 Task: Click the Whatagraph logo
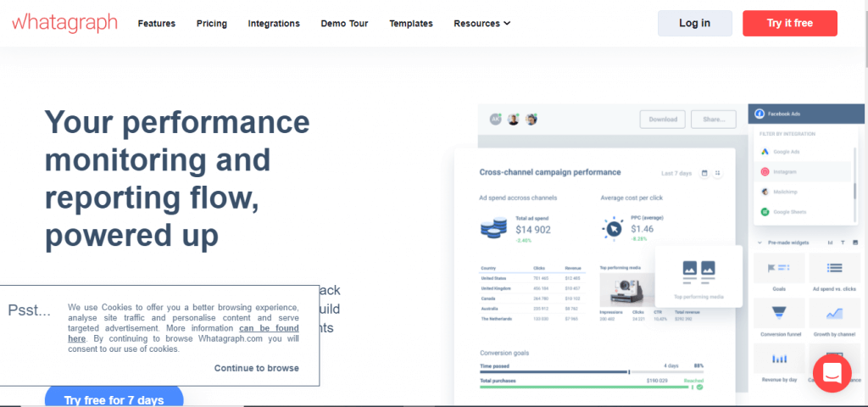point(64,23)
